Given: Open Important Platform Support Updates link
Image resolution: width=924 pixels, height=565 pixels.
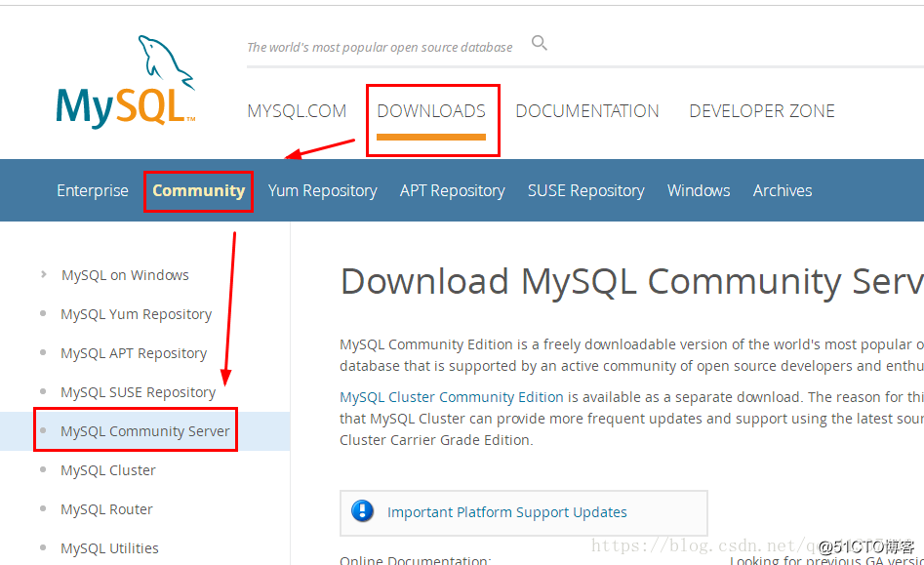Looking at the screenshot, I should coord(506,512).
